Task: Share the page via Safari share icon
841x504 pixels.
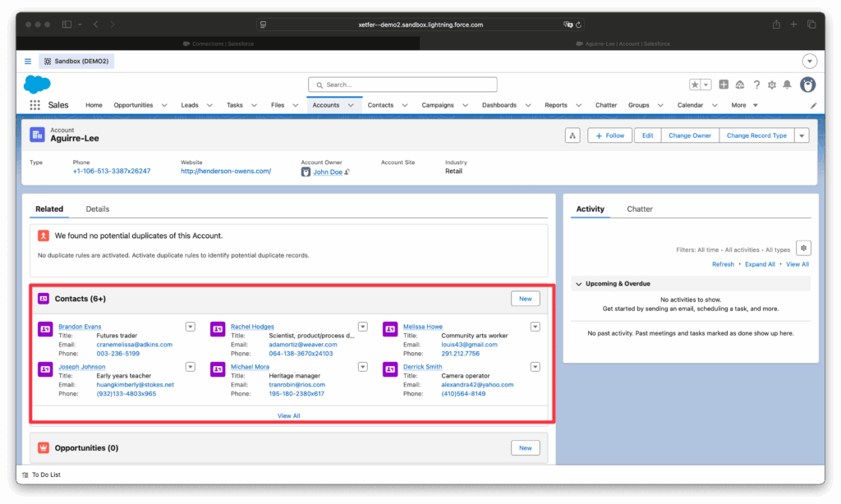Action: (776, 25)
